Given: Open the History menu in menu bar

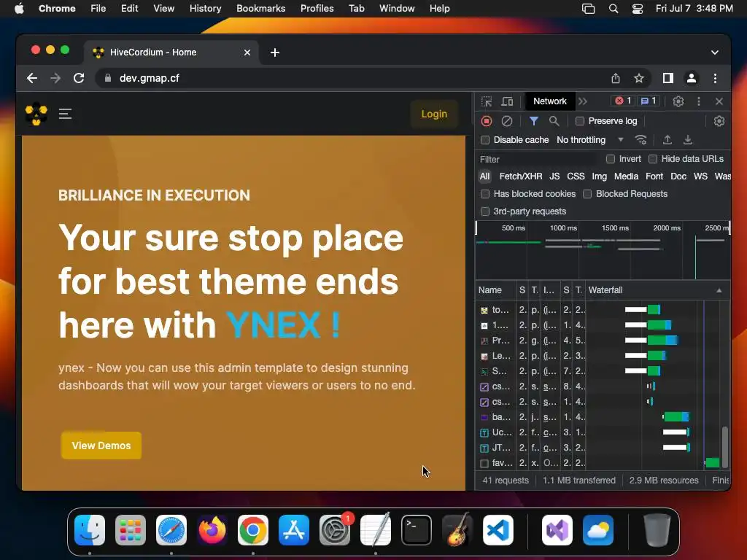Looking at the screenshot, I should (205, 9).
